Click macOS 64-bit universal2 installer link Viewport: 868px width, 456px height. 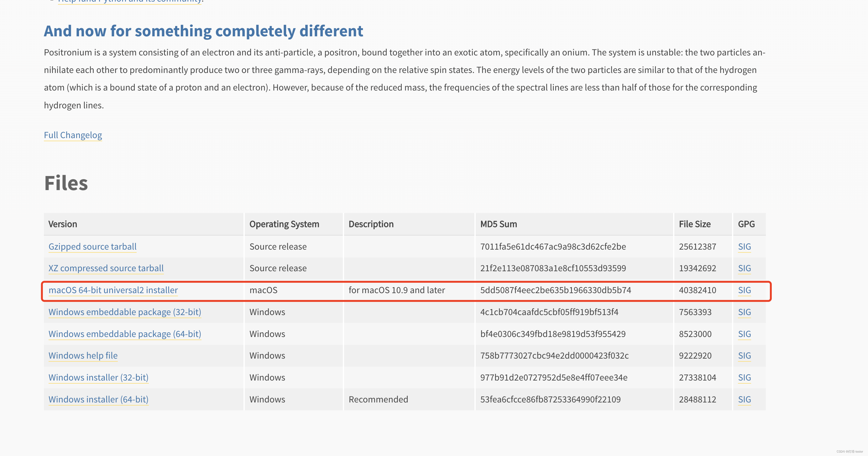(x=113, y=290)
